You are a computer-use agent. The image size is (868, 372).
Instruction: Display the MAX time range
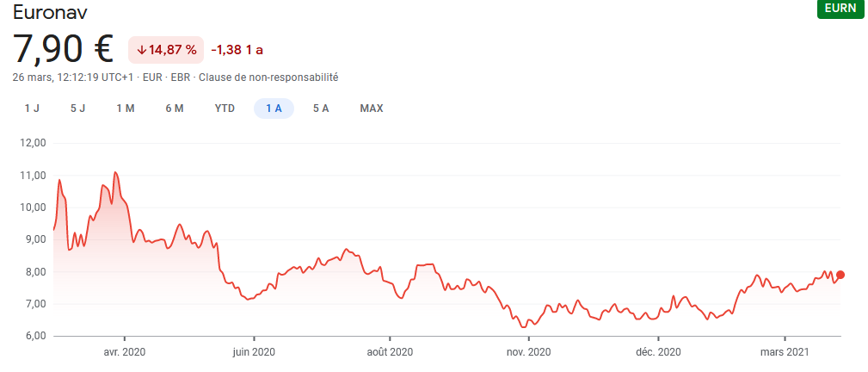(372, 108)
